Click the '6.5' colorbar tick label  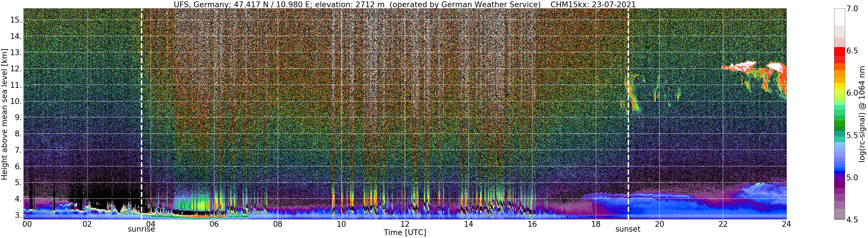(852, 51)
